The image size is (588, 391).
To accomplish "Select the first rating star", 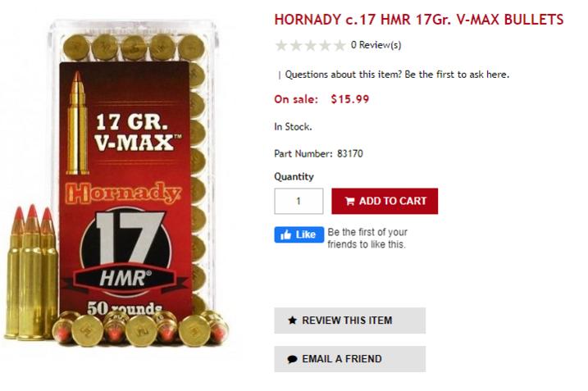I will point(281,46).
